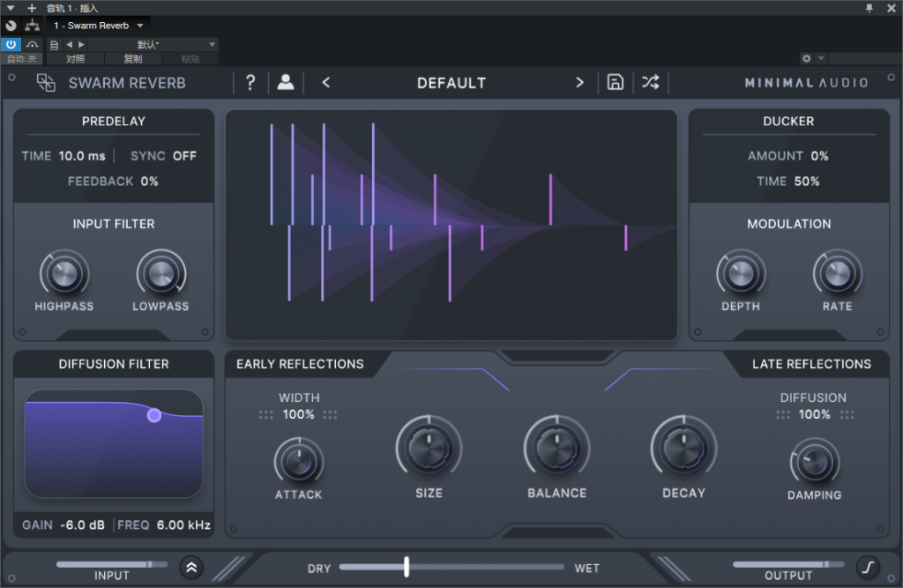Expand the tab below Input Filter panel

click(114, 335)
